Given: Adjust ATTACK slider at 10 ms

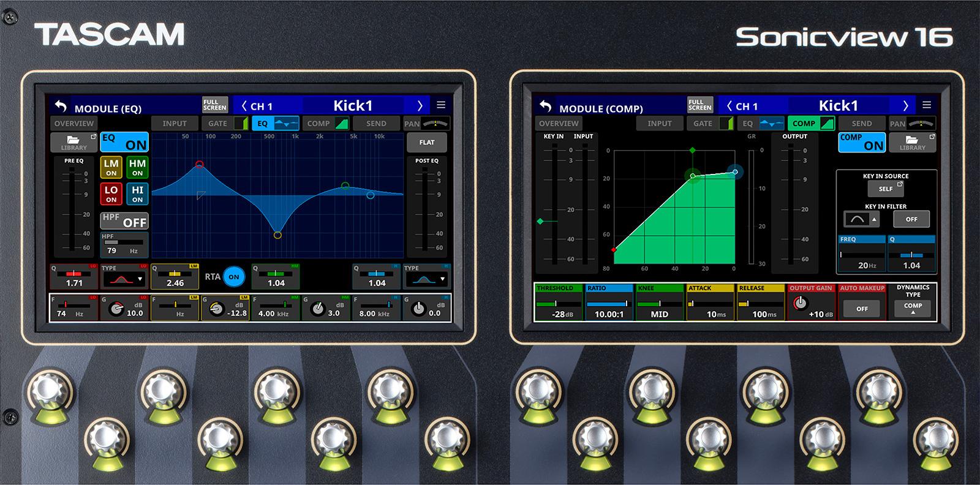Looking at the screenshot, I should (710, 303).
